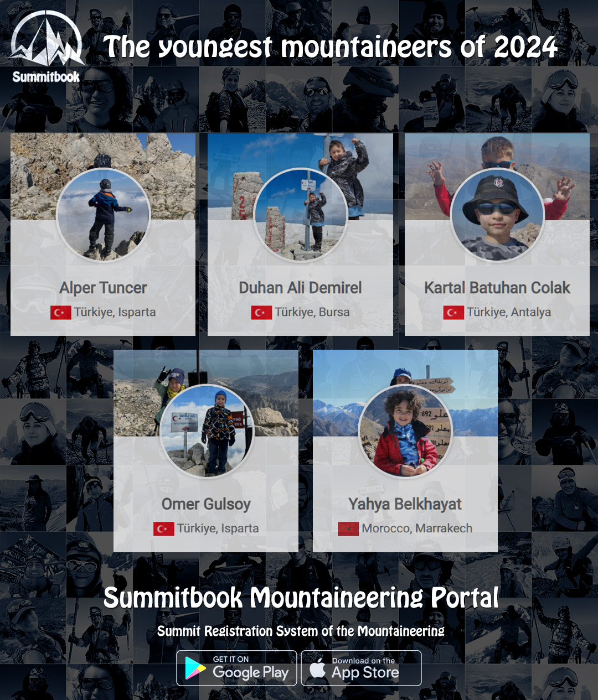This screenshot has width=598, height=700.
Task: Open the Alper Tuncer name link
Action: [103, 288]
